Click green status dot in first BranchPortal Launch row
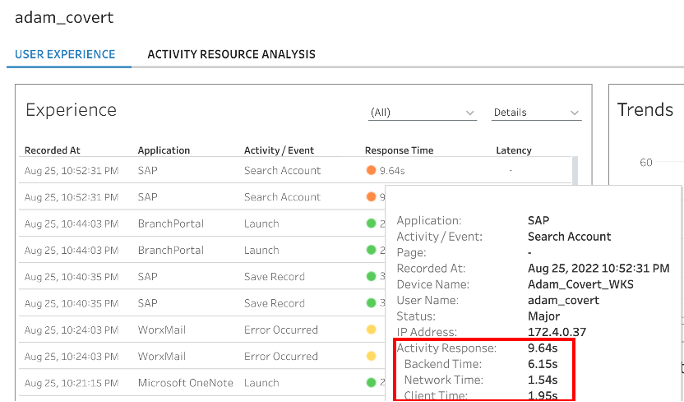The image size is (684, 402). pyautogui.click(x=371, y=223)
